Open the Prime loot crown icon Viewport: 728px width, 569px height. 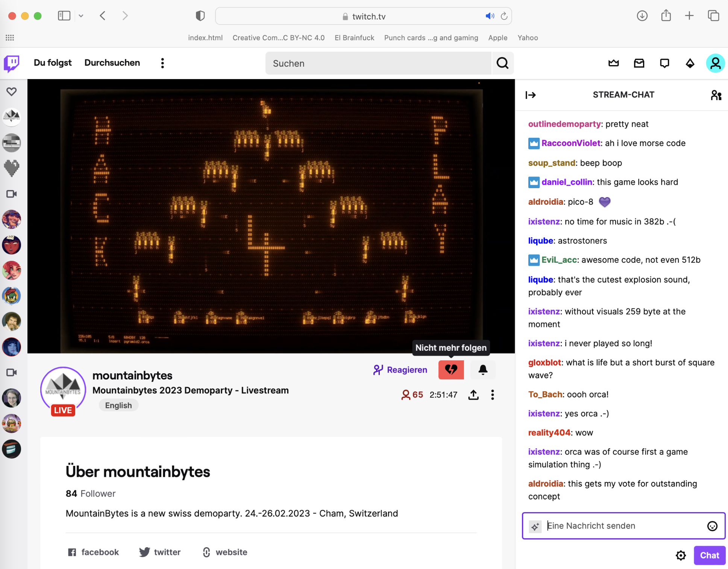coord(613,63)
